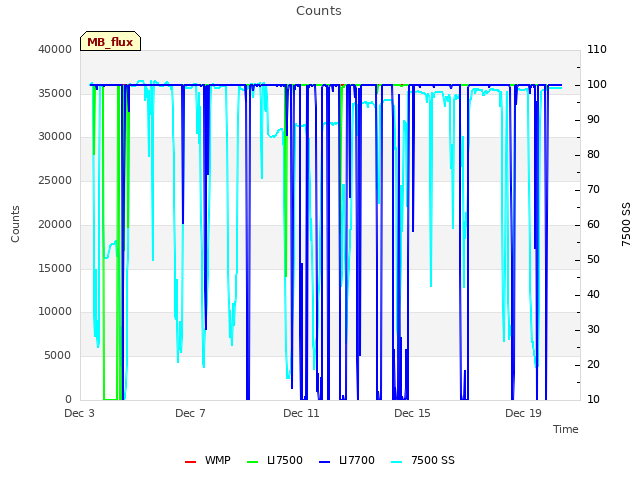Click the 20 right axis tick label
640x480 pixels.
click(x=593, y=364)
